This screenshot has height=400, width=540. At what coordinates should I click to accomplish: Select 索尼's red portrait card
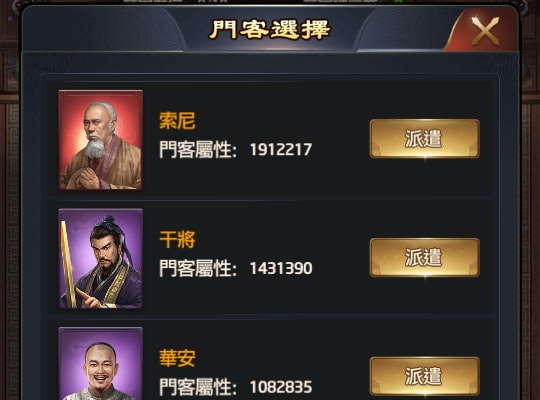[101, 140]
